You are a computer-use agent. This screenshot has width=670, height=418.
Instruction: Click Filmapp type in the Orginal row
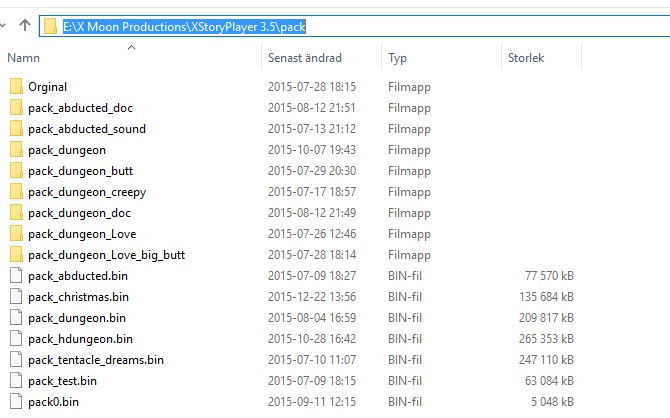pyautogui.click(x=409, y=87)
